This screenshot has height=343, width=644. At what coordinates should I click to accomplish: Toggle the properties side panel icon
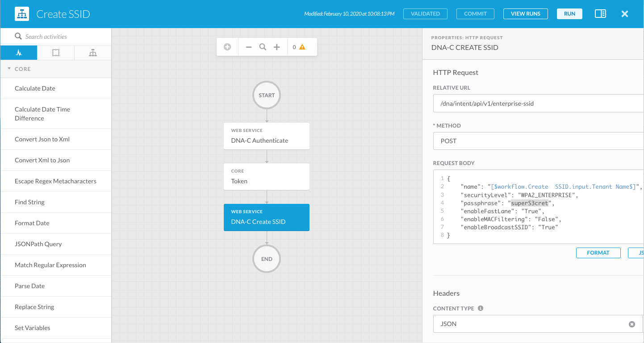[x=600, y=14]
